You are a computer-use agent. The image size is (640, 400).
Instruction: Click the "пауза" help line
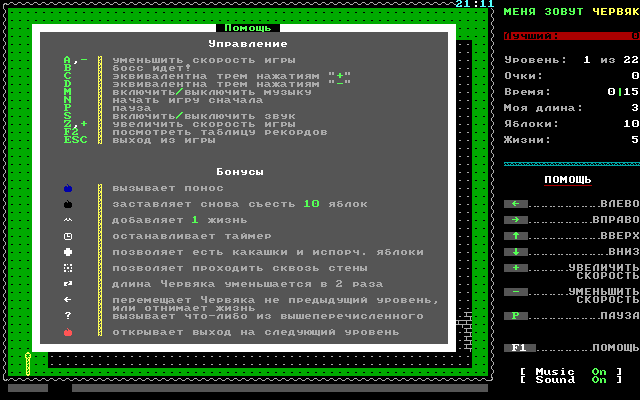(x=132, y=108)
